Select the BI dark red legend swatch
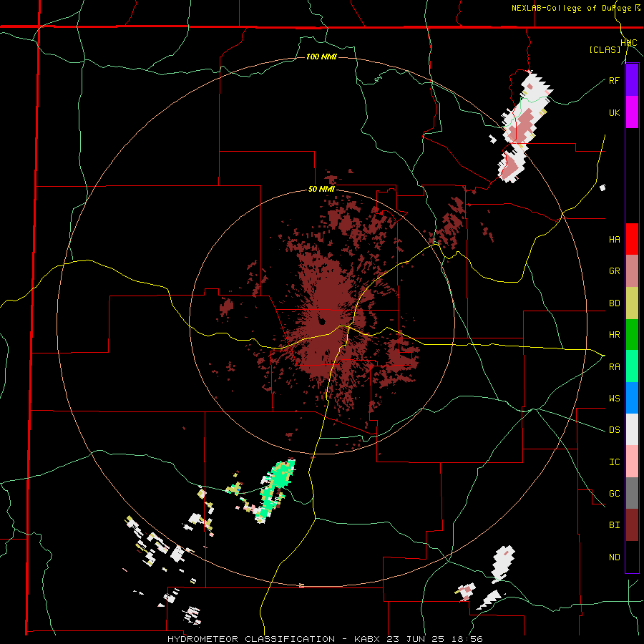This screenshot has width=644, height=644. [x=632, y=525]
